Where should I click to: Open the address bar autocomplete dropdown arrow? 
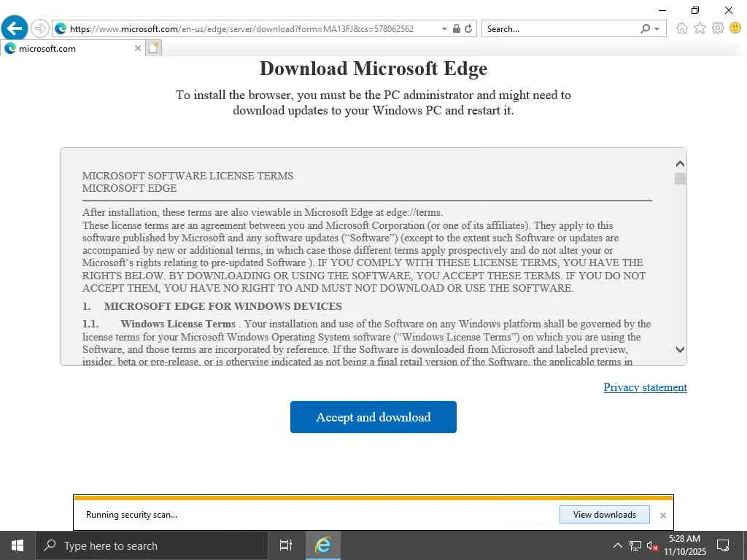point(444,29)
